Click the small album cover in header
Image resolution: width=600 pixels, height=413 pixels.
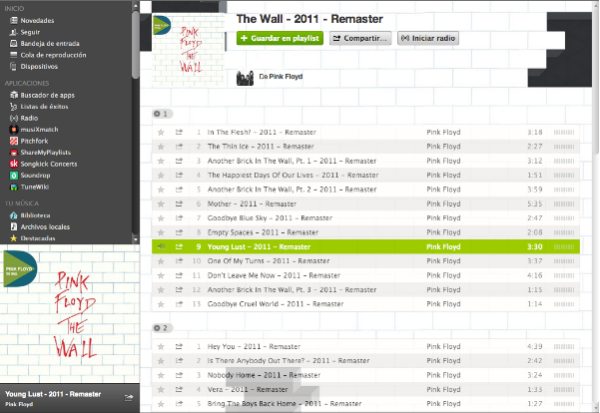pyautogui.click(x=188, y=50)
